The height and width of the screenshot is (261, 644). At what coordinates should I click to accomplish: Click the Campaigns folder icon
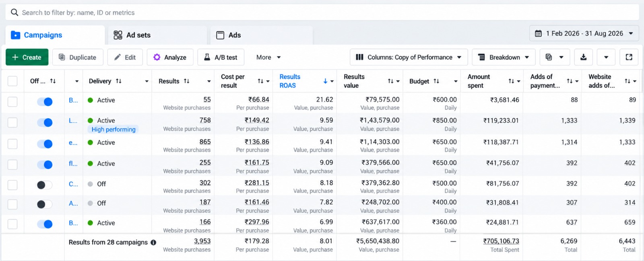15,35
